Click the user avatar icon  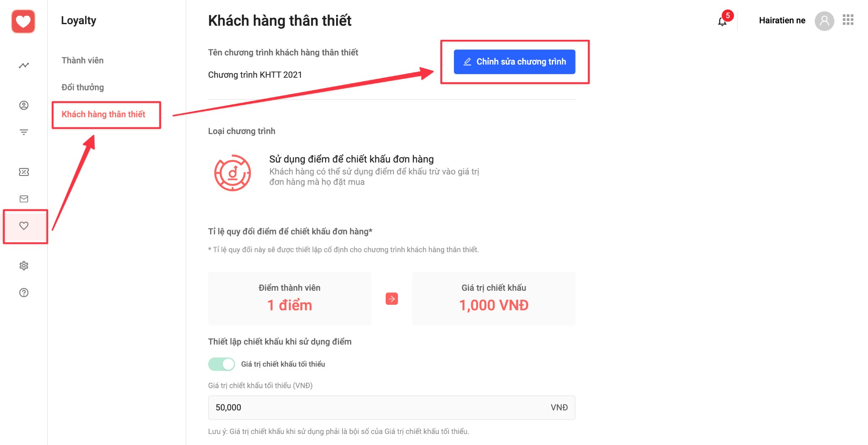tap(824, 20)
